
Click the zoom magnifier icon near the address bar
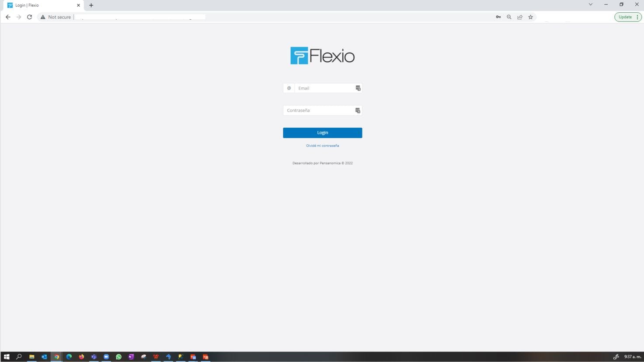[x=508, y=17]
